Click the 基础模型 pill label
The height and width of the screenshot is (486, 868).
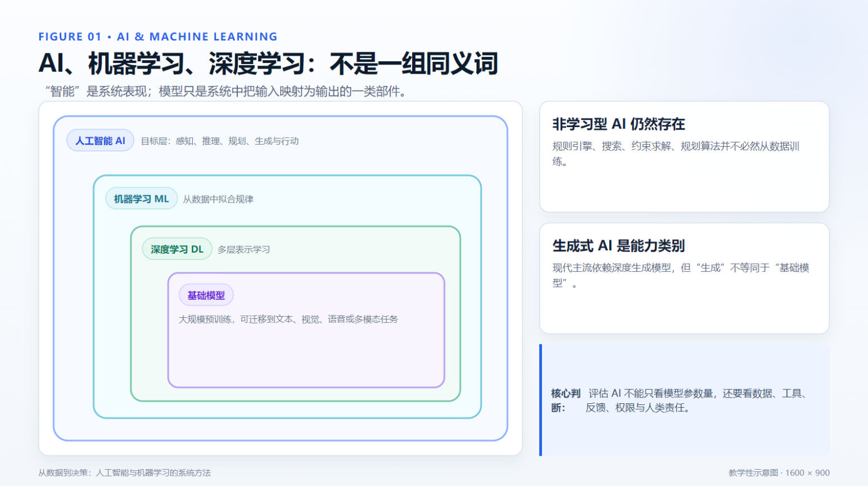tap(206, 295)
